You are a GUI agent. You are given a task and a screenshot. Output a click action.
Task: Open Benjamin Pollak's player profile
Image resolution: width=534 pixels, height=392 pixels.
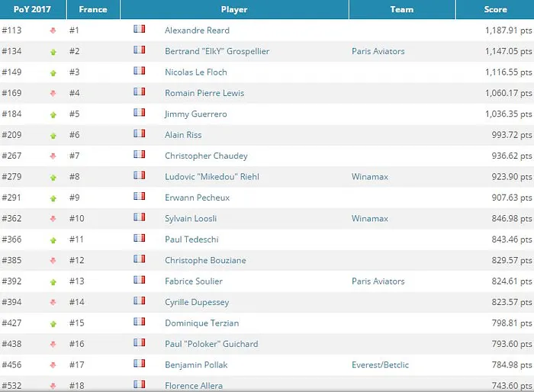click(196, 365)
